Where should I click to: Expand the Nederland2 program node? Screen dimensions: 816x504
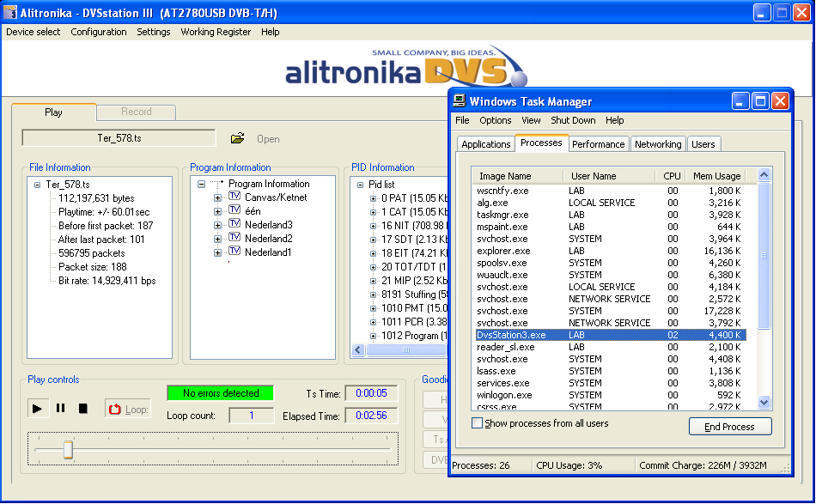pyautogui.click(x=217, y=240)
